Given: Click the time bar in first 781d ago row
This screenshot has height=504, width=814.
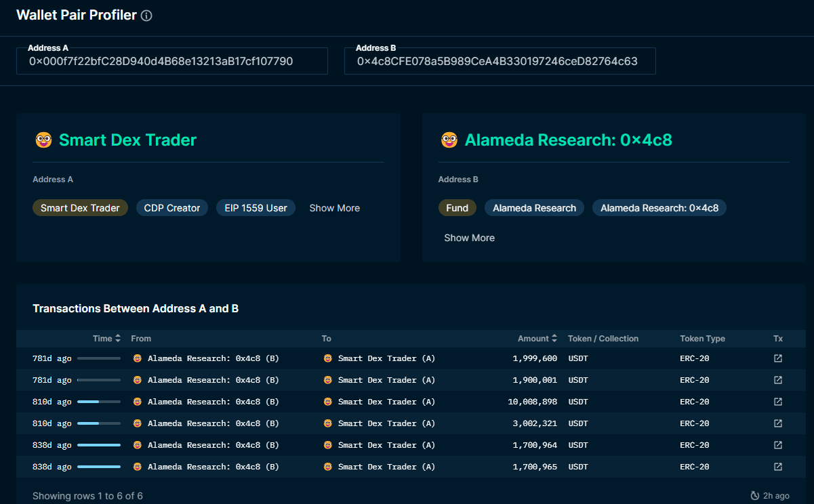Looking at the screenshot, I should (99, 358).
